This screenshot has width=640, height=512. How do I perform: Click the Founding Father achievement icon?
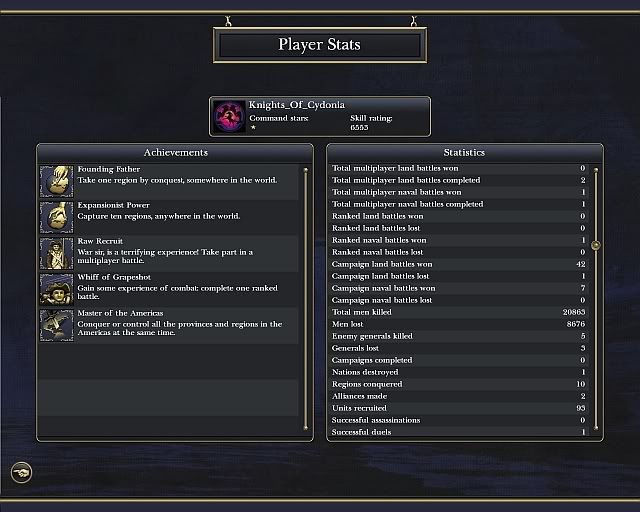[56, 182]
